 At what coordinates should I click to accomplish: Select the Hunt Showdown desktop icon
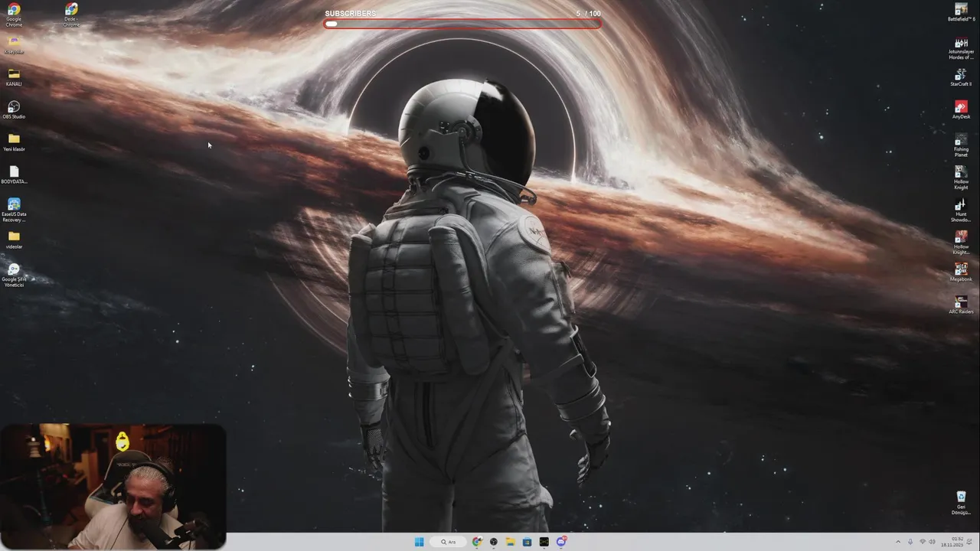[x=961, y=210]
